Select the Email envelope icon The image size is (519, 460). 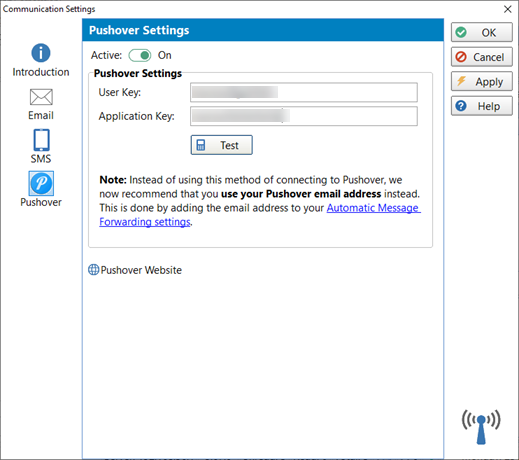[41, 97]
